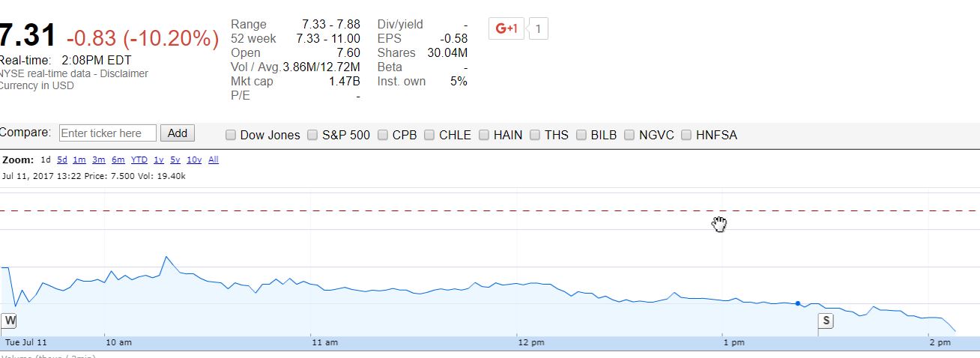Click the Add compare button
The width and height of the screenshot is (980, 358).
pyautogui.click(x=178, y=133)
